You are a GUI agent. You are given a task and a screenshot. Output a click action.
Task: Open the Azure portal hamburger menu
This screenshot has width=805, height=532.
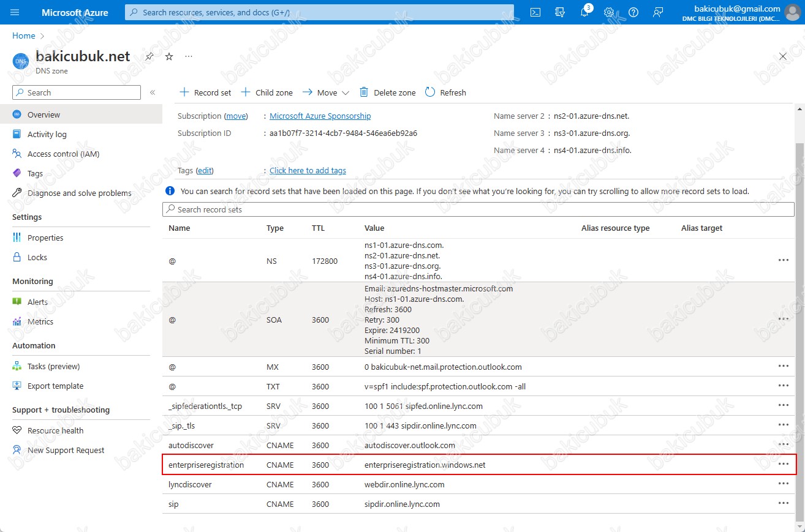pyautogui.click(x=15, y=12)
